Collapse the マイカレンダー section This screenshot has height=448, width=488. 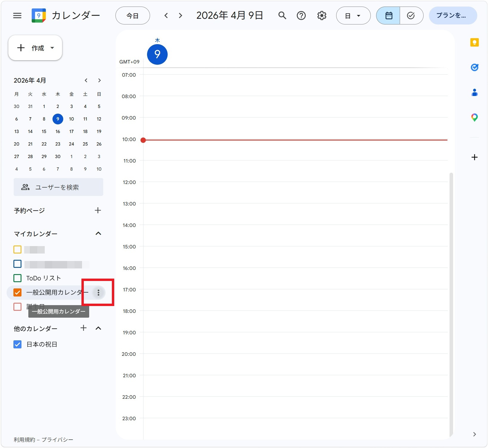pyautogui.click(x=98, y=234)
